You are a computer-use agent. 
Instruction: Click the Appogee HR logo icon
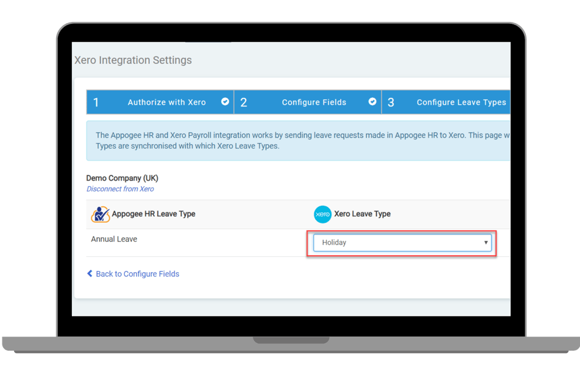(101, 214)
